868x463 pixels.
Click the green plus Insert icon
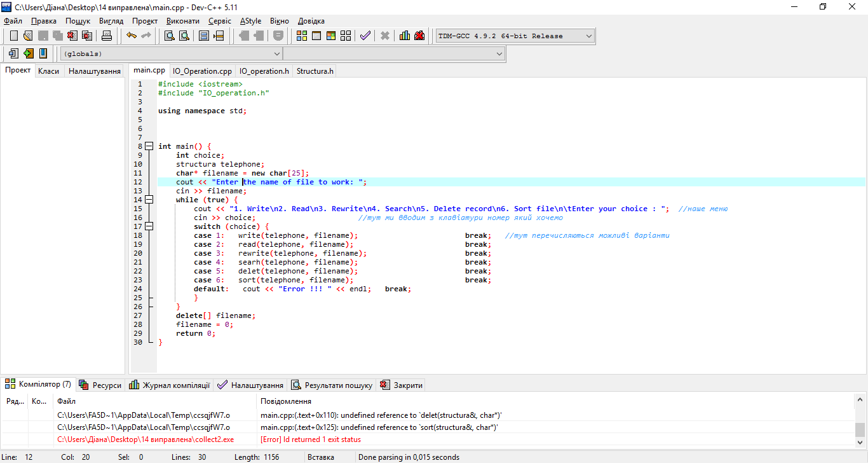tap(29, 53)
